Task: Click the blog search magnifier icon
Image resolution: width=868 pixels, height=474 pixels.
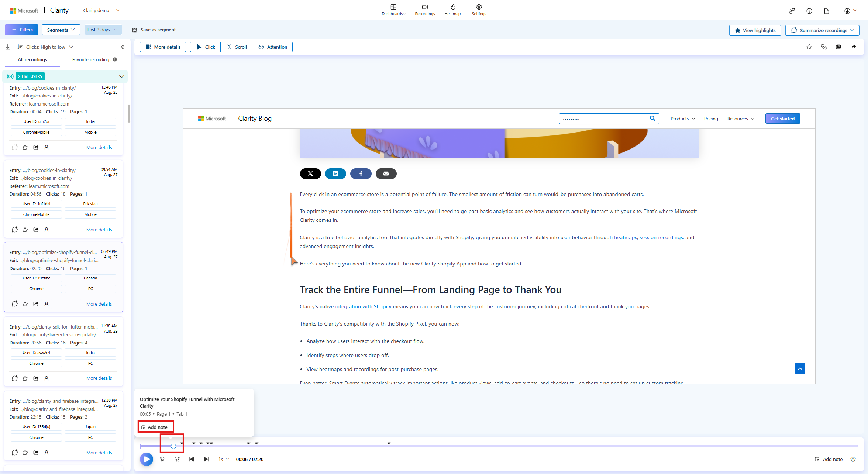Action: (652, 118)
